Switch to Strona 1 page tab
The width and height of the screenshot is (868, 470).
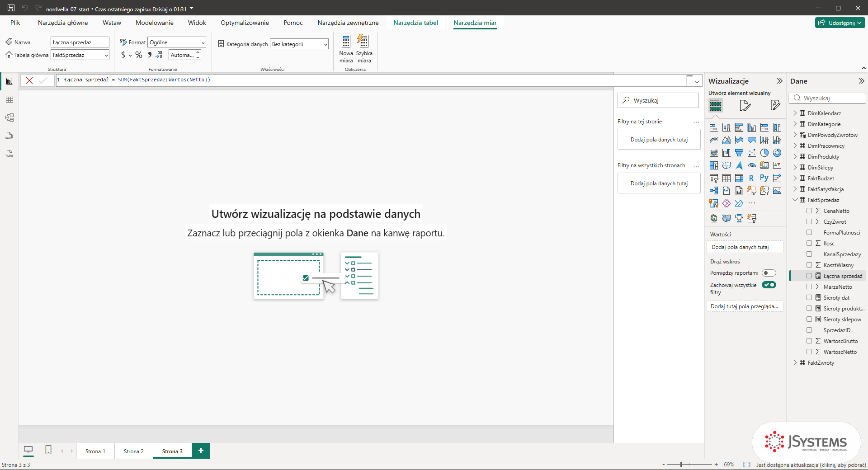pos(95,451)
